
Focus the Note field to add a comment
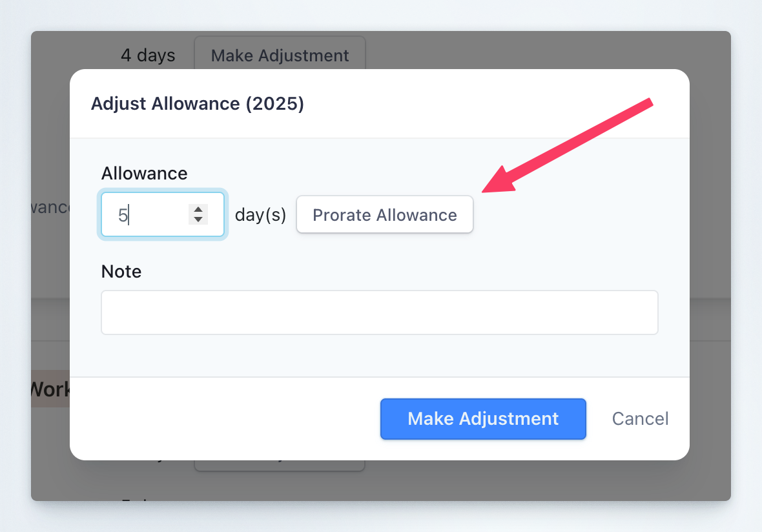[x=380, y=313]
